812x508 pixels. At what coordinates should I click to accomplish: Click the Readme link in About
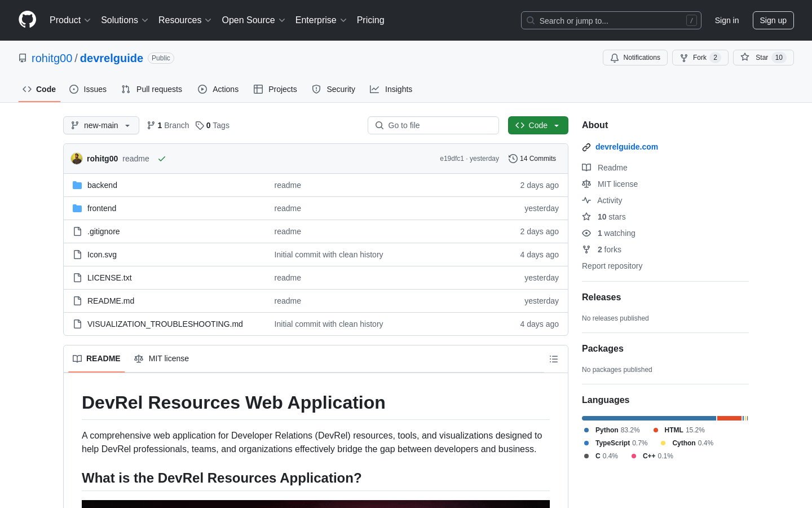click(x=605, y=168)
